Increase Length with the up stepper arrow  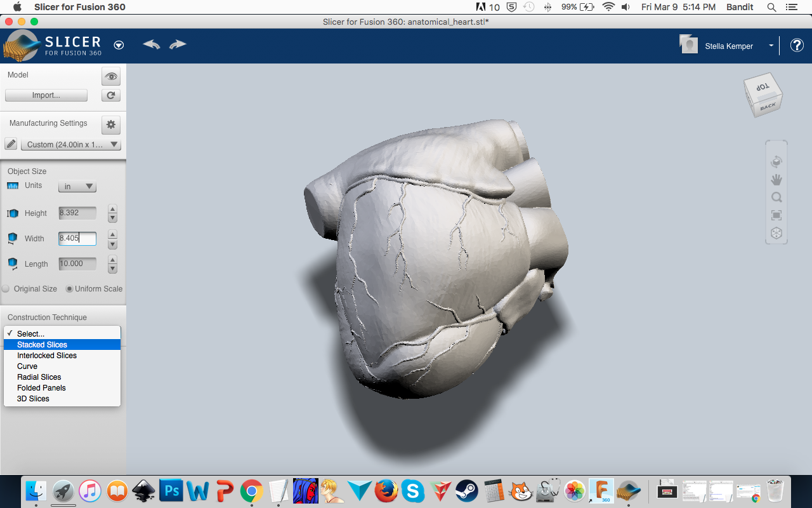[x=112, y=260]
